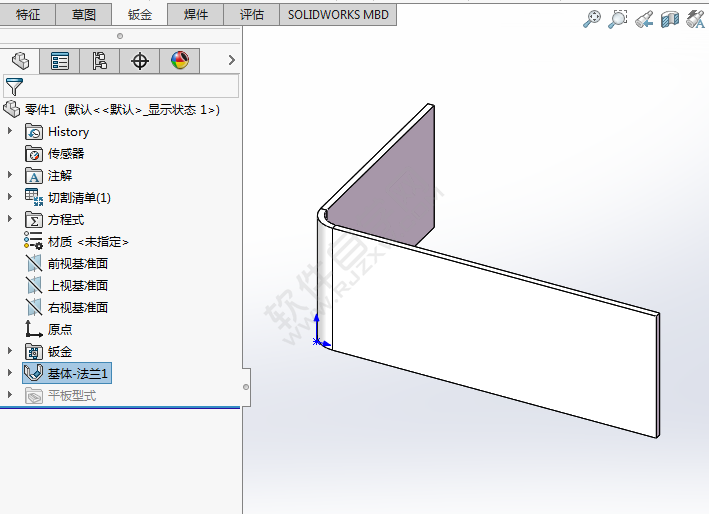
Task: Switch to the 草图 tab
Action: pos(84,14)
